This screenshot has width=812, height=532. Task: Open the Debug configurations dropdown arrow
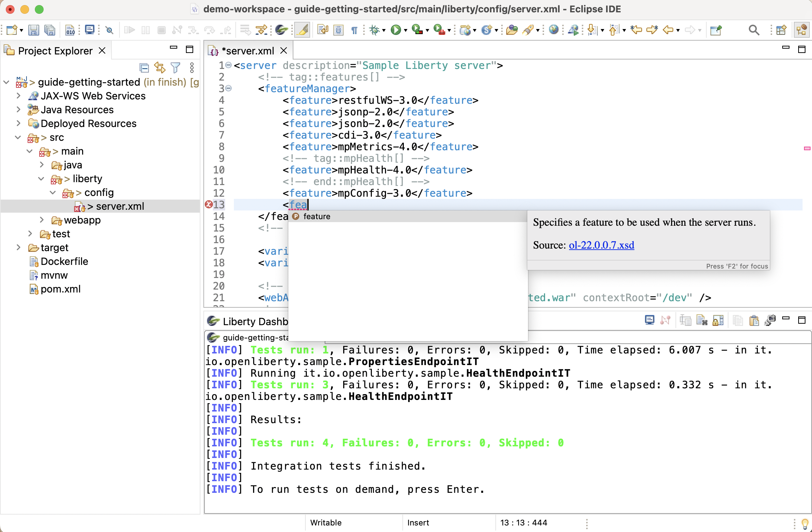pyautogui.click(x=384, y=30)
